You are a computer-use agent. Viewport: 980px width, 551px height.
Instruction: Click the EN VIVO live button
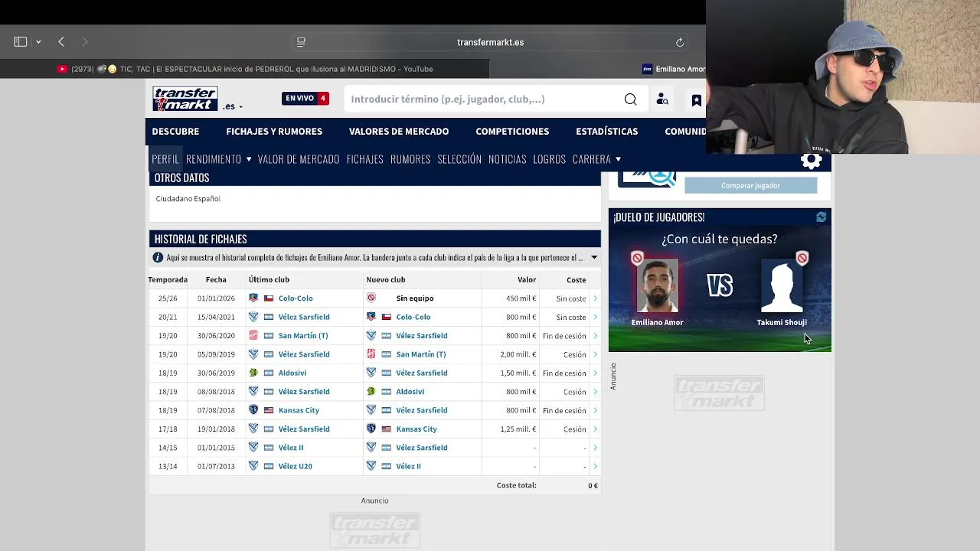click(305, 98)
